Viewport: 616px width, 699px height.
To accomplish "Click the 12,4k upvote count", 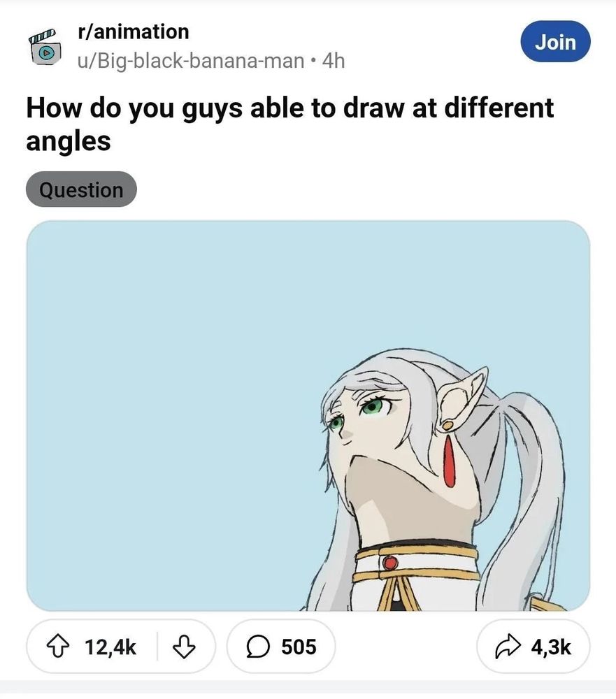I will [x=109, y=647].
